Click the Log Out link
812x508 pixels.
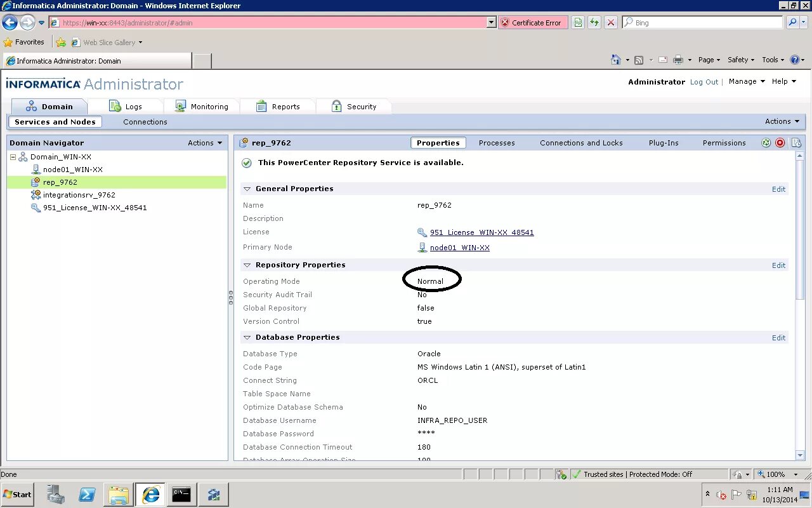[x=704, y=82]
